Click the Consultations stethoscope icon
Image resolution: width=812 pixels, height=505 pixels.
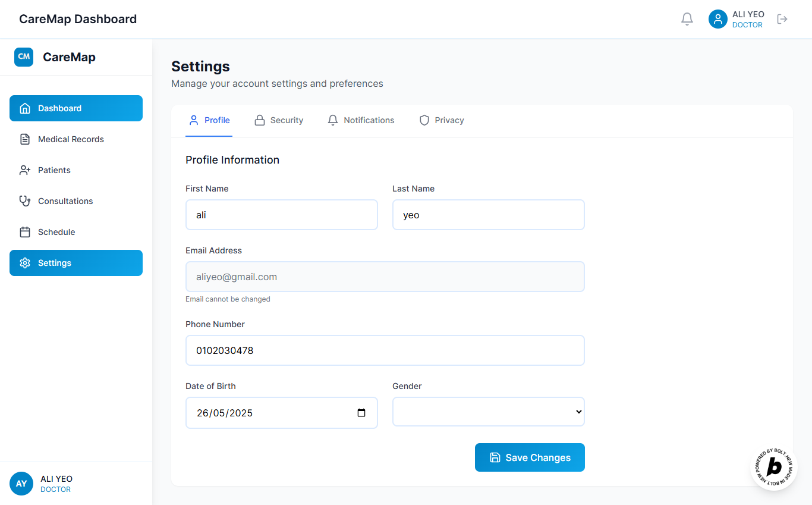[25, 201]
